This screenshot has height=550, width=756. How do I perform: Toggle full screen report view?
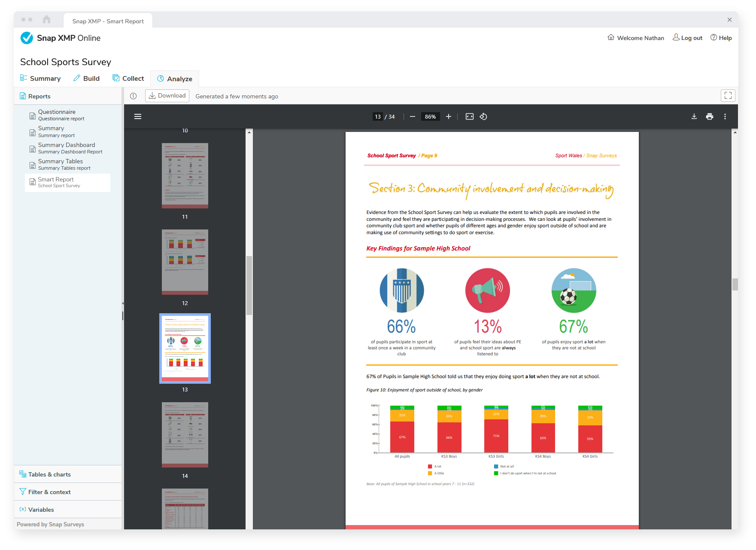coord(728,95)
